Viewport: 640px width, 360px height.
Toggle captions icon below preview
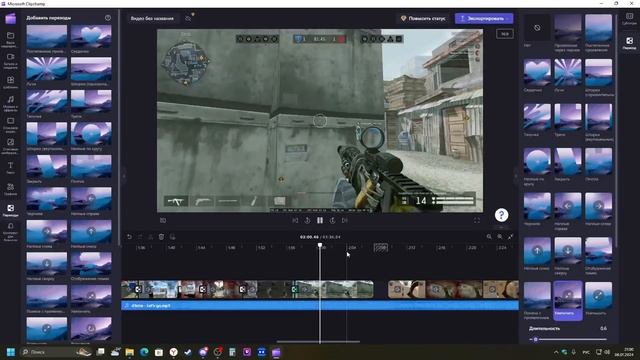[163, 220]
